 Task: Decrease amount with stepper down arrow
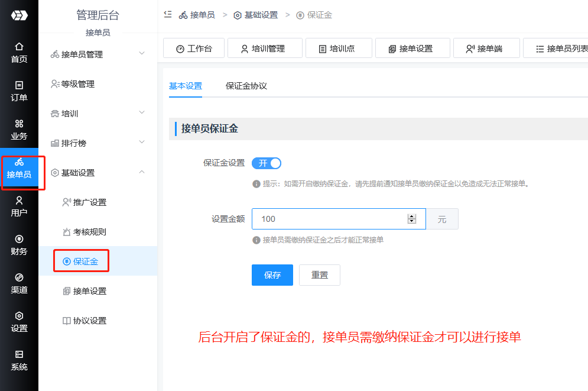click(412, 222)
